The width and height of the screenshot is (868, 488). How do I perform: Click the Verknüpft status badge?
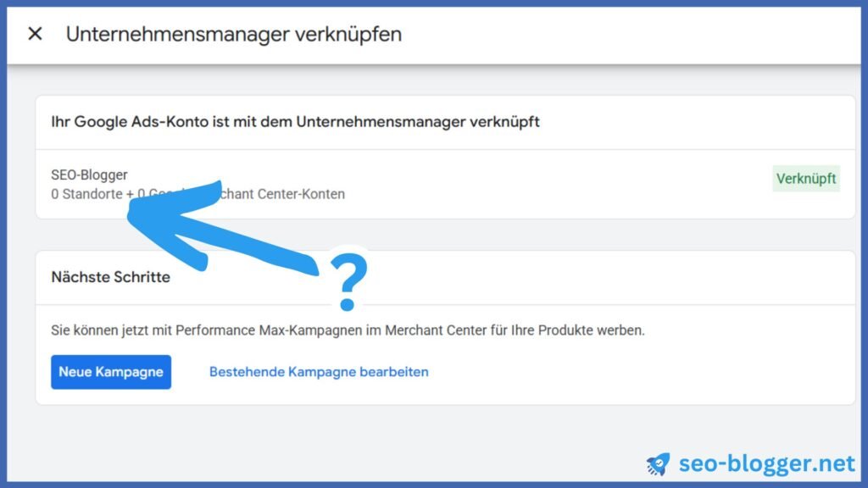(806, 179)
